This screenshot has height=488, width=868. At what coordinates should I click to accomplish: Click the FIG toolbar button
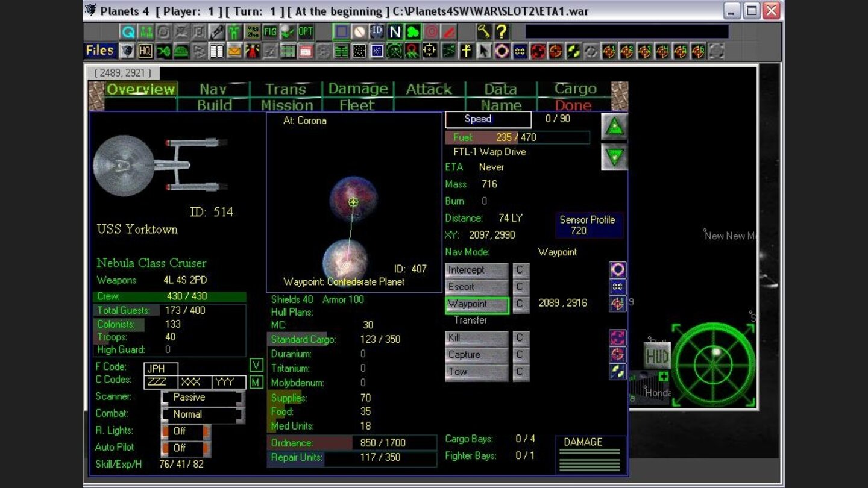pyautogui.click(x=271, y=31)
